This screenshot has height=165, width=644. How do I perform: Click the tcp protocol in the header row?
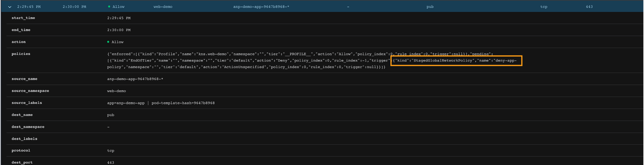544,7
